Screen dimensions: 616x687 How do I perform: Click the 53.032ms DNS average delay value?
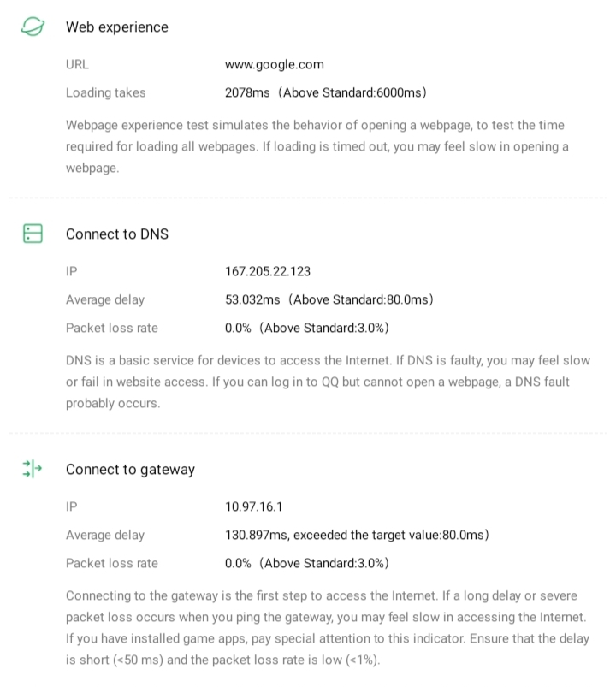click(329, 299)
